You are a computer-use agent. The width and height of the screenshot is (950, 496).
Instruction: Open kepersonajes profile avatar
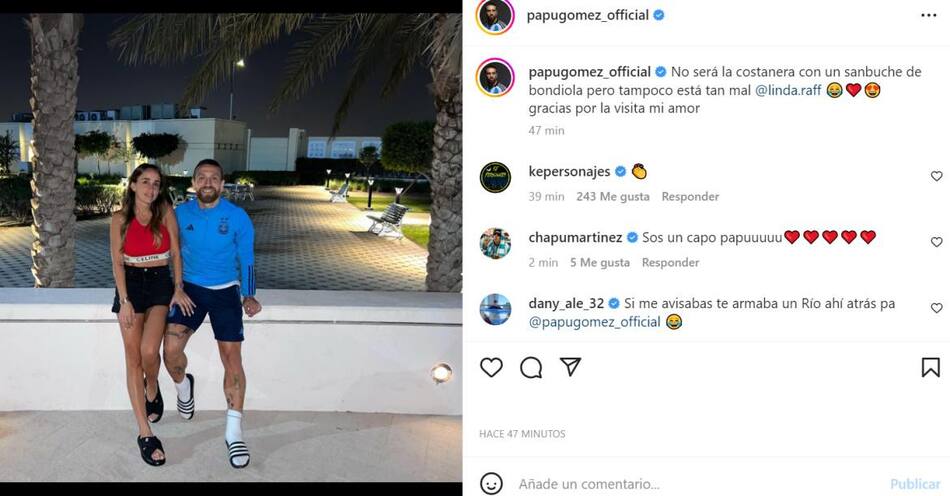[495, 177]
